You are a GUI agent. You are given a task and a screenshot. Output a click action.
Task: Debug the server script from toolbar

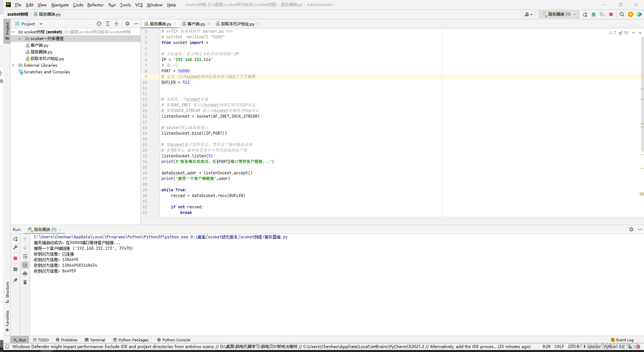point(594,14)
